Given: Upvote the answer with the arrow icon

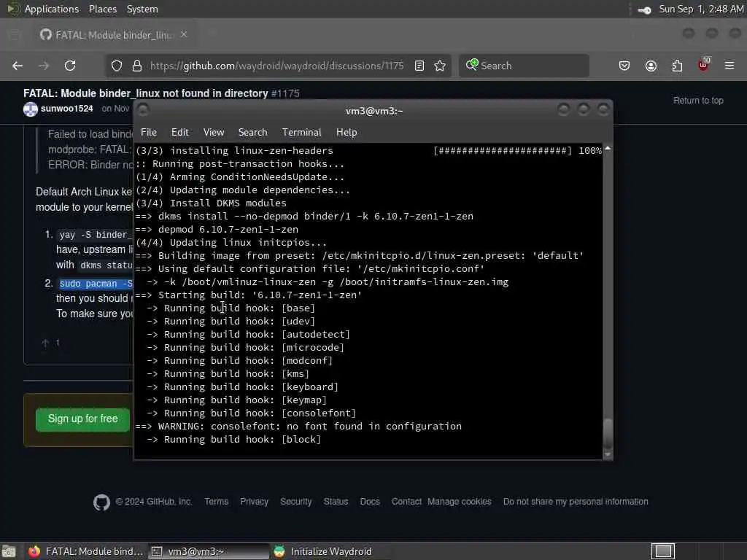Looking at the screenshot, I should pyautogui.click(x=46, y=343).
